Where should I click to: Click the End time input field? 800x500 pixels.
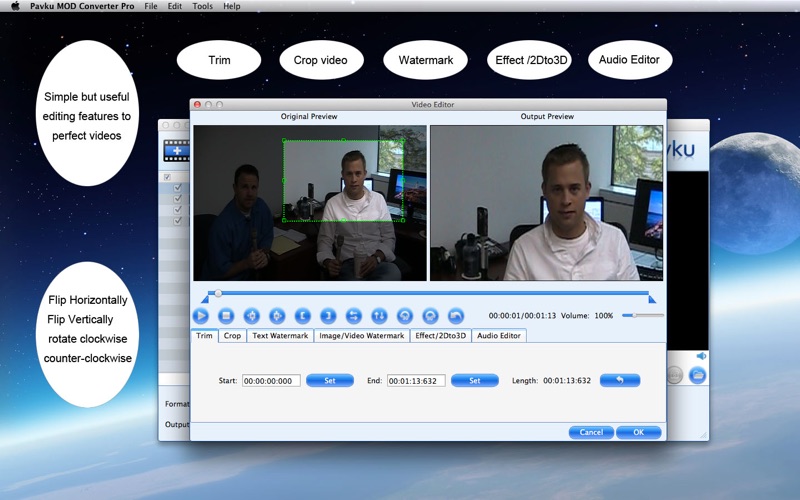coord(416,381)
